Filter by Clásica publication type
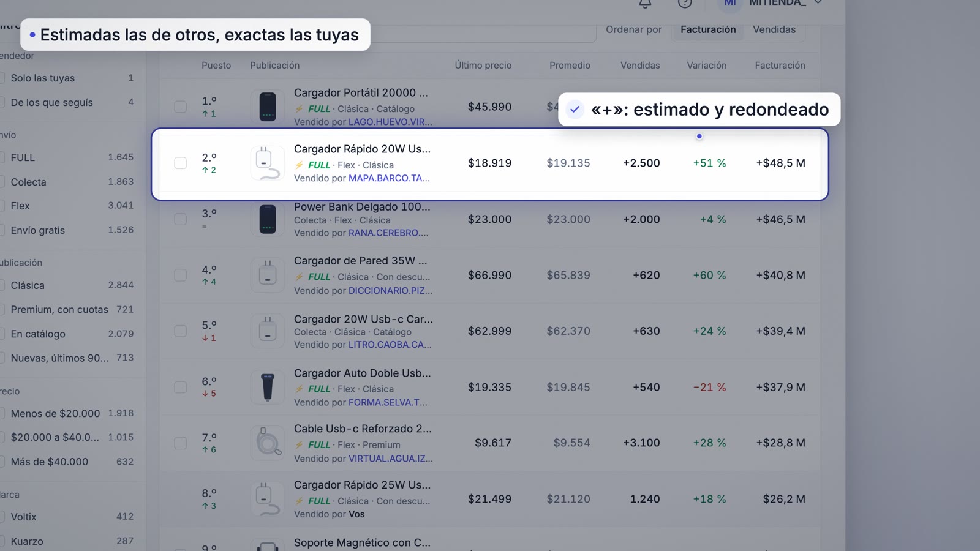980x551 pixels. point(67,285)
